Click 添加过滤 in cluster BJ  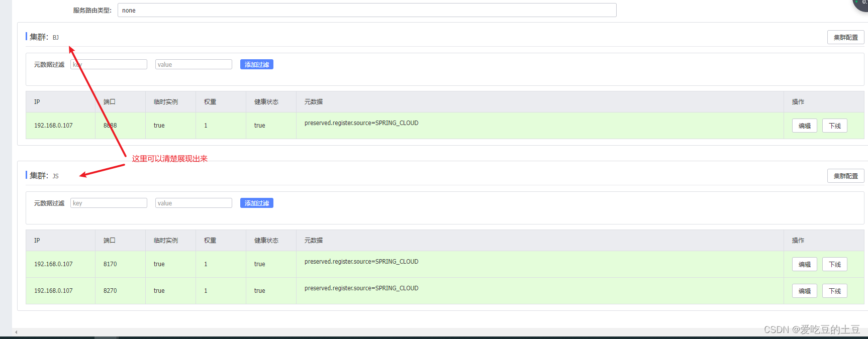(x=257, y=64)
